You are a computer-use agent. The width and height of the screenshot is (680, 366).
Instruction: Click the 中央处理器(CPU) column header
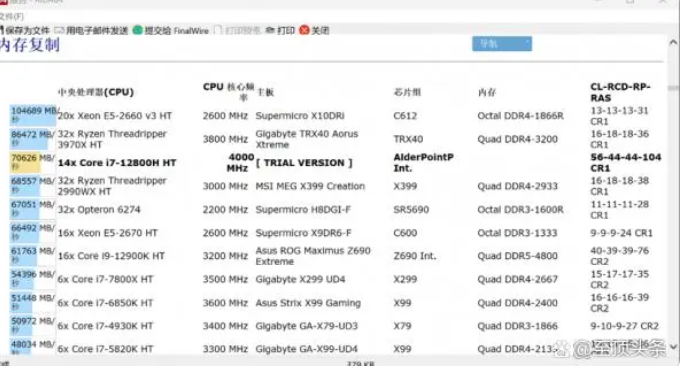click(96, 92)
